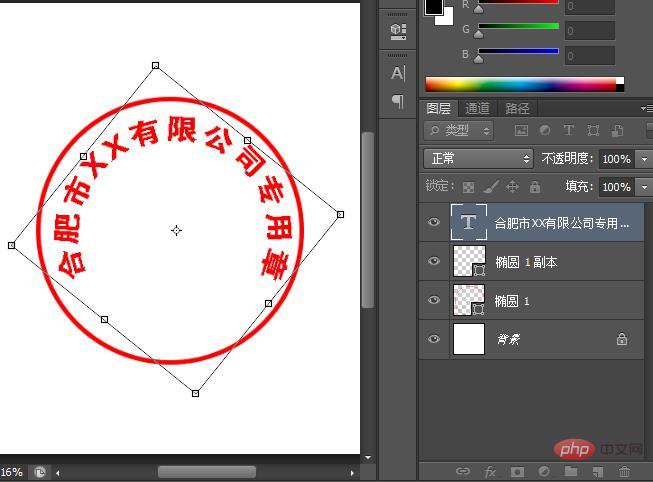Click the scroll right arrow at canvas bottom

[x=352, y=473]
